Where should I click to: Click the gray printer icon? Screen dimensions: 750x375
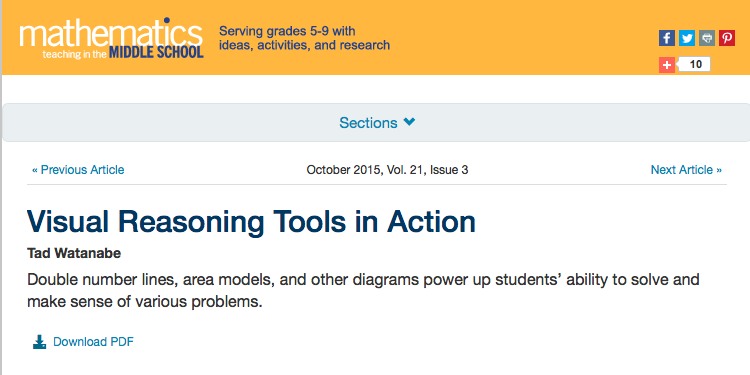coord(707,38)
